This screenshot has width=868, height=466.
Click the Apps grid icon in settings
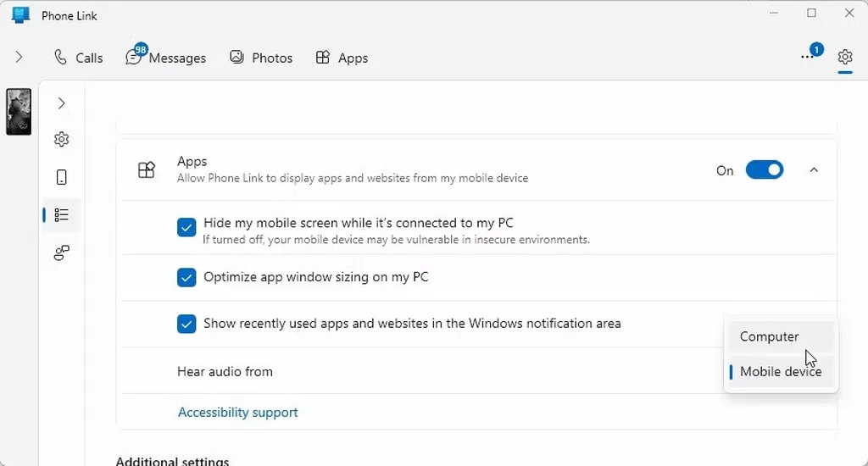(147, 170)
